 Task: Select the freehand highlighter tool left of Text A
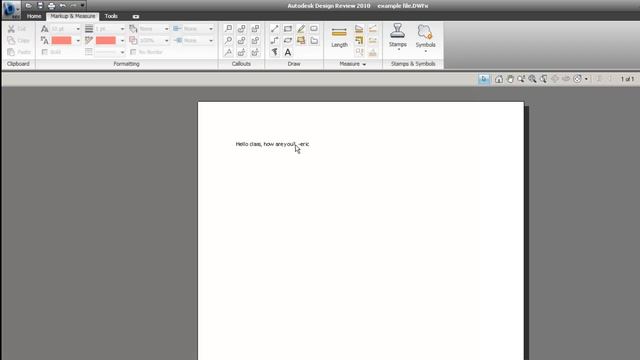pyautogui.click(x=274, y=52)
